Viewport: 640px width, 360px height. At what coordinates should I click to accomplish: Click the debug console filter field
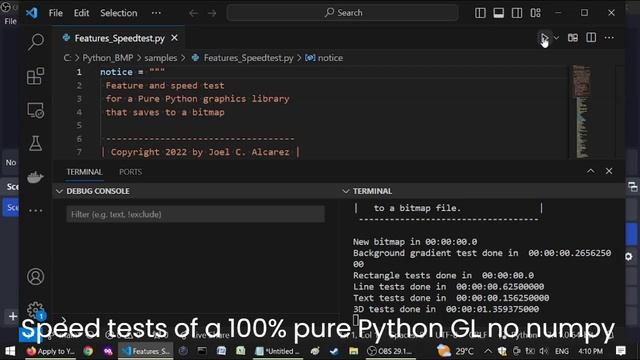click(196, 214)
